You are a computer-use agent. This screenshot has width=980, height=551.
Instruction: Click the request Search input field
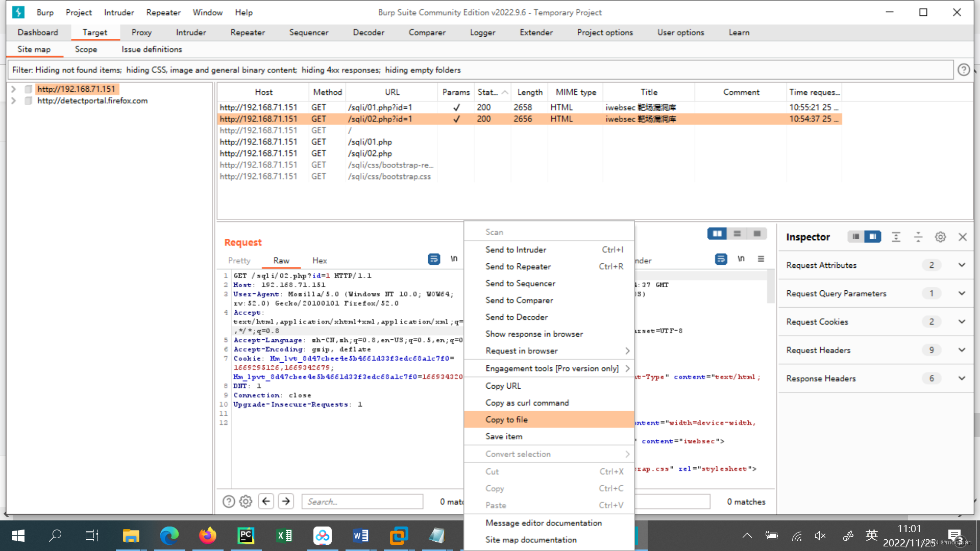click(x=362, y=502)
